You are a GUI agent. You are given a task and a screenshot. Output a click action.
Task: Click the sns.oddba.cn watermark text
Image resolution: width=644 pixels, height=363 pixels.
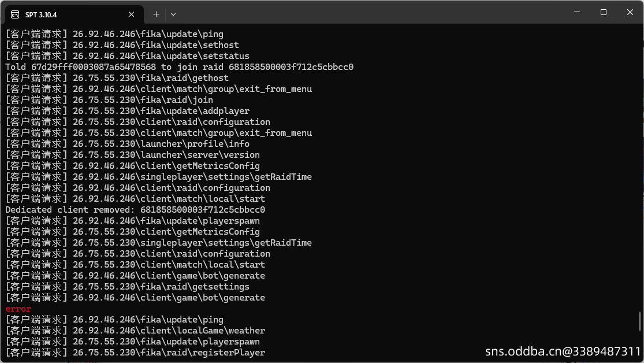(563, 351)
